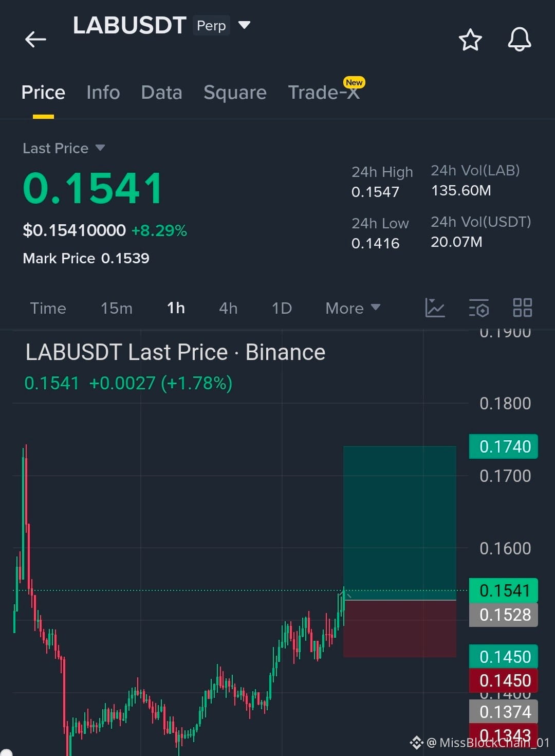The height and width of the screenshot is (756, 555).
Task: Expand the More timeframes dropdown
Action: point(353,308)
